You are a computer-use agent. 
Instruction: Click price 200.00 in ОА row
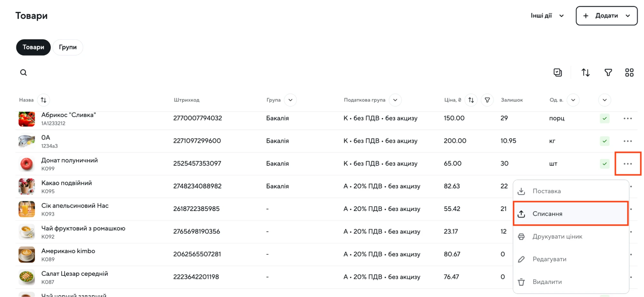455,141
